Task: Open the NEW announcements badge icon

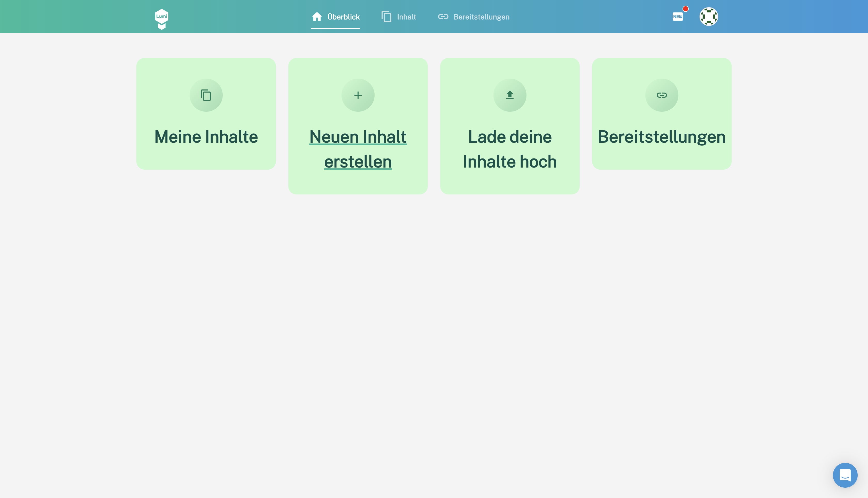Action: (x=678, y=16)
